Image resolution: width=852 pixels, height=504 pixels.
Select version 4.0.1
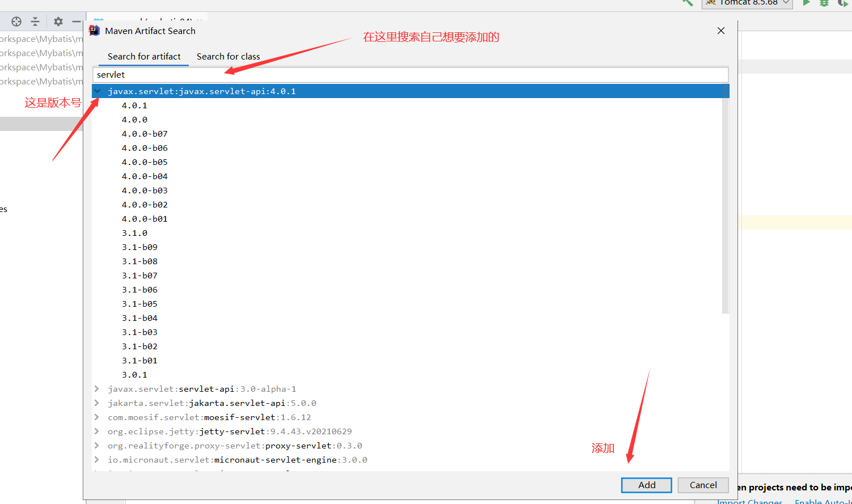pyautogui.click(x=134, y=105)
